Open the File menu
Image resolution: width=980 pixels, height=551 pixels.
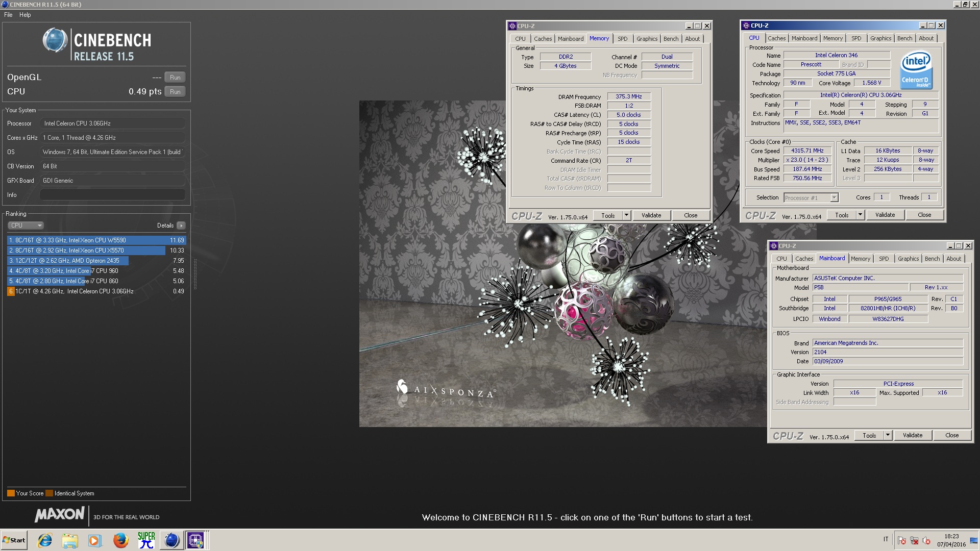pyautogui.click(x=8, y=15)
